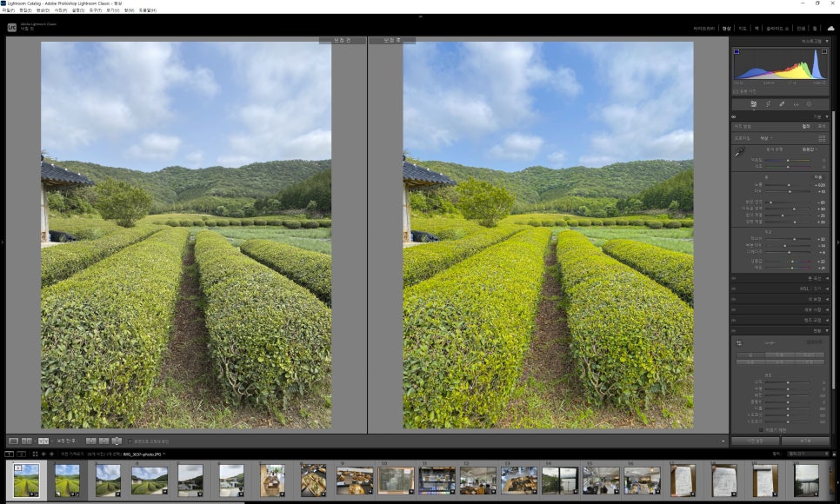The height and width of the screenshot is (504, 840).
Task: Toggle the soft proofing checkbox in toolbar
Action: click(x=130, y=441)
